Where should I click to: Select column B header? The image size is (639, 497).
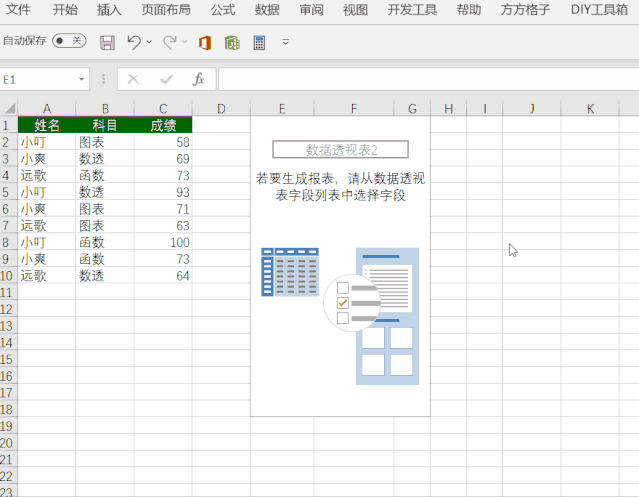pos(105,108)
